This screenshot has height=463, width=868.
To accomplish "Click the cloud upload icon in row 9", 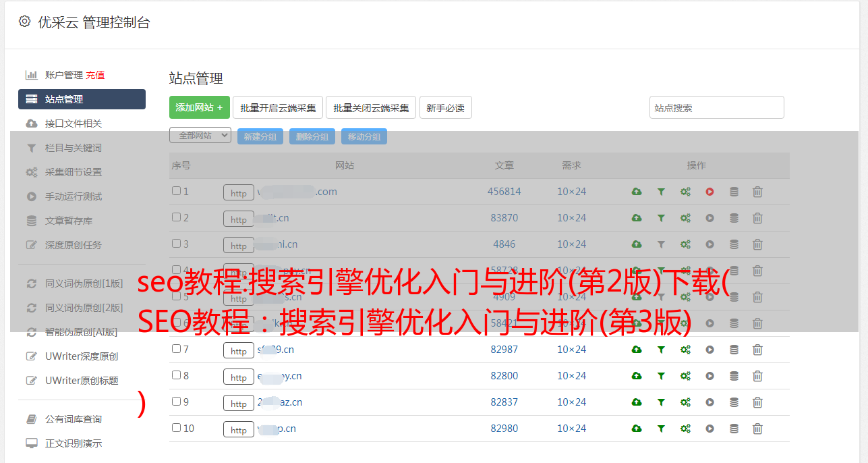I will click(x=637, y=402).
